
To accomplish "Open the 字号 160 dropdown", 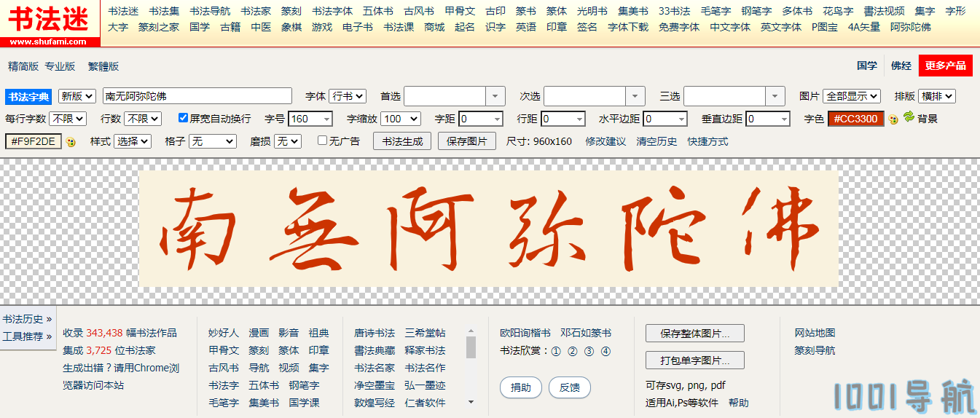I will [x=310, y=119].
